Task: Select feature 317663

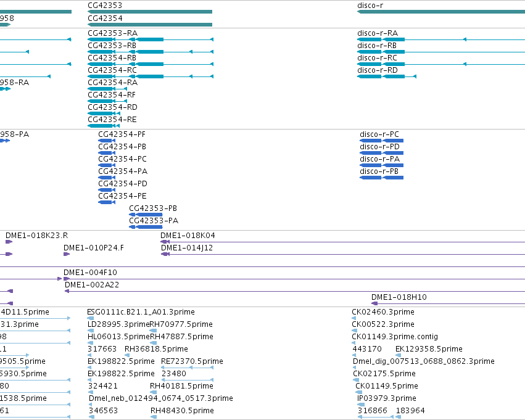Action: click(x=102, y=350)
